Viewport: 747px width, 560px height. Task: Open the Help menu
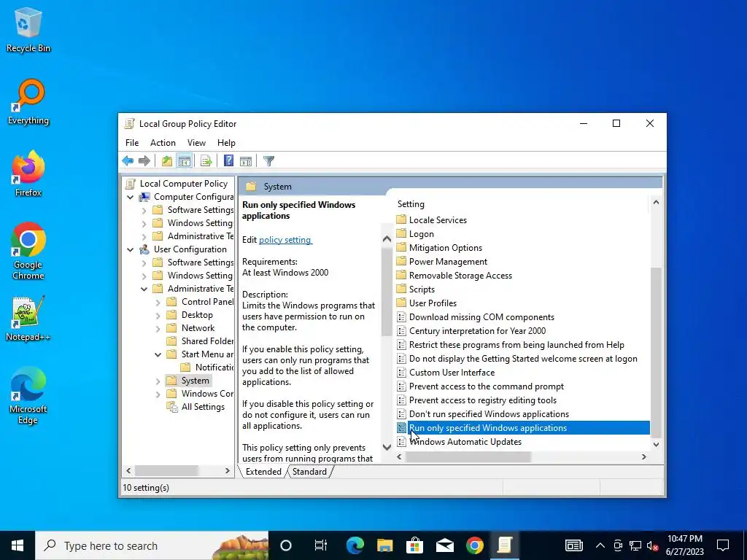(226, 143)
